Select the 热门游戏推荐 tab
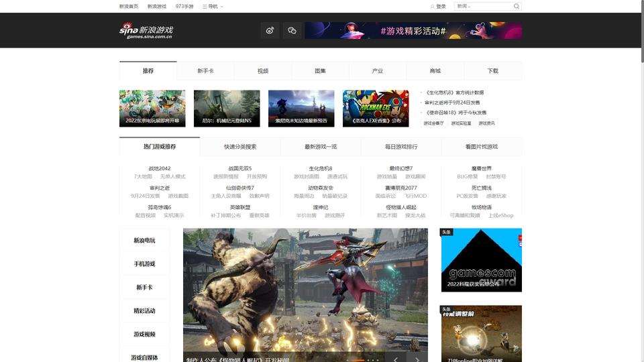 tap(160, 147)
